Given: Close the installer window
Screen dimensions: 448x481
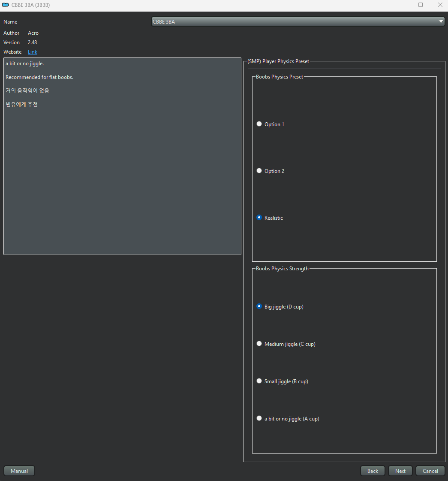Looking at the screenshot, I should (x=440, y=5).
